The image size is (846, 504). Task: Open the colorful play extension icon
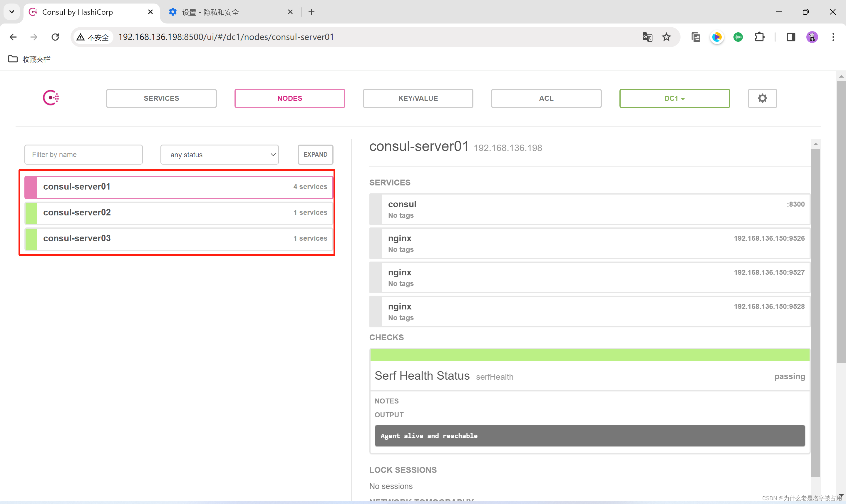717,37
